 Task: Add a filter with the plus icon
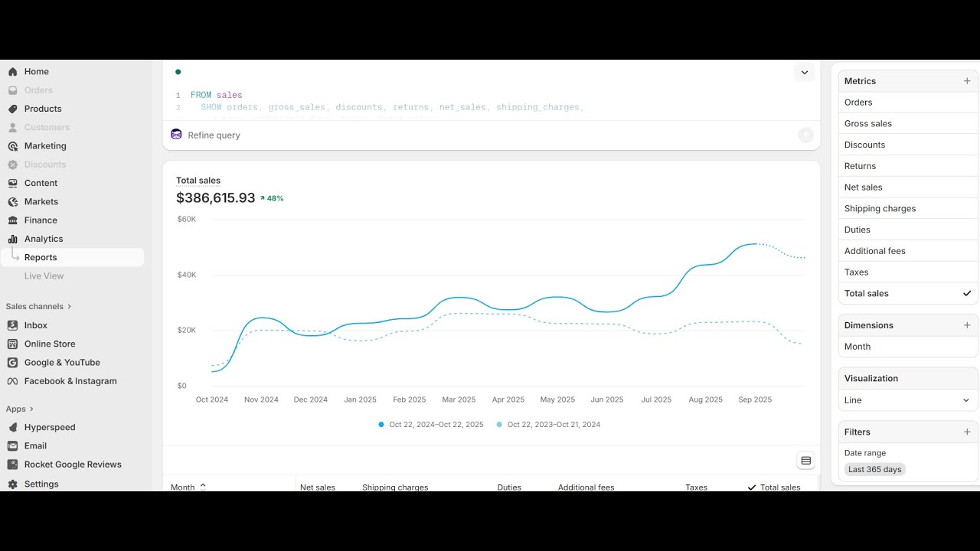point(967,432)
